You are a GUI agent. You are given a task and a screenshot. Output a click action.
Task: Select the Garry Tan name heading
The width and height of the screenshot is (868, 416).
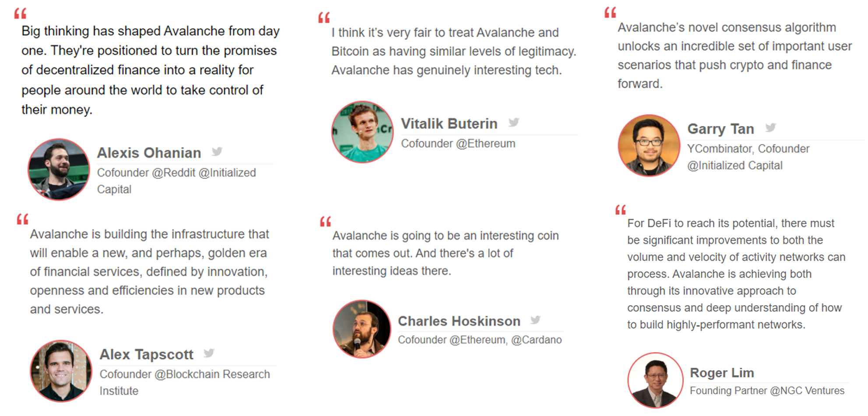pos(720,129)
